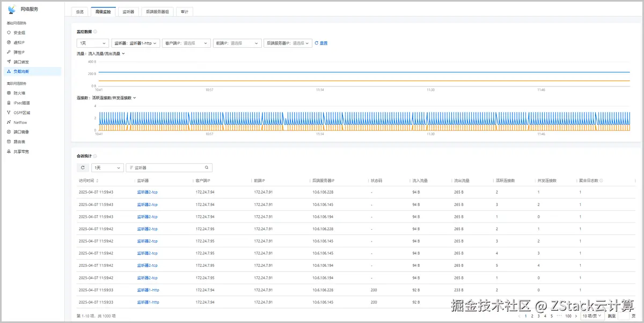
Task: Jump to page 100 in pagination
Action: (568, 316)
